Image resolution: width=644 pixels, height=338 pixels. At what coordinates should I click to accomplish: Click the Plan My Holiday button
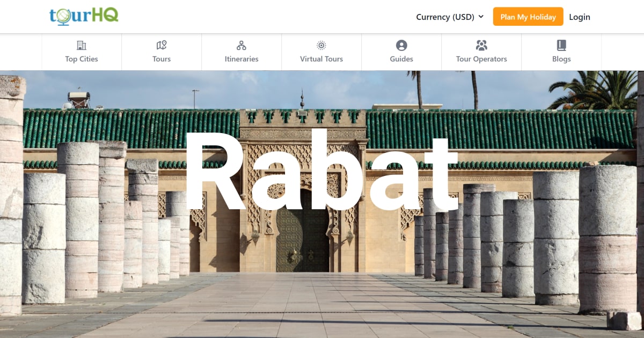(x=528, y=17)
